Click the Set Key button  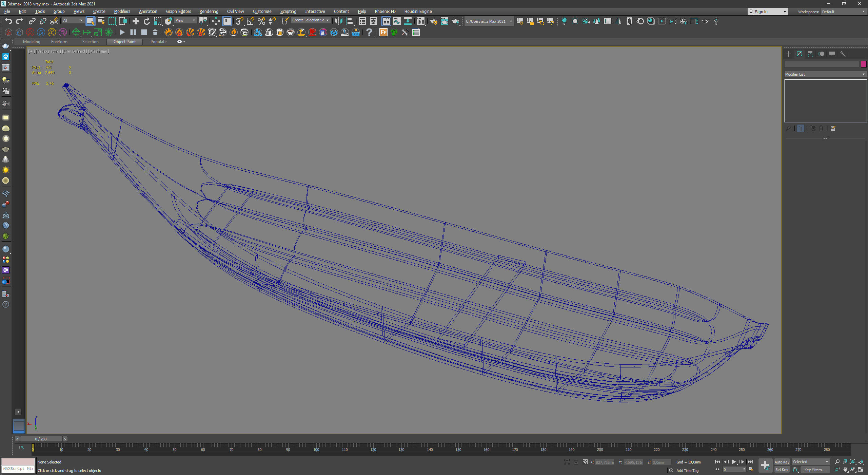(x=782, y=470)
